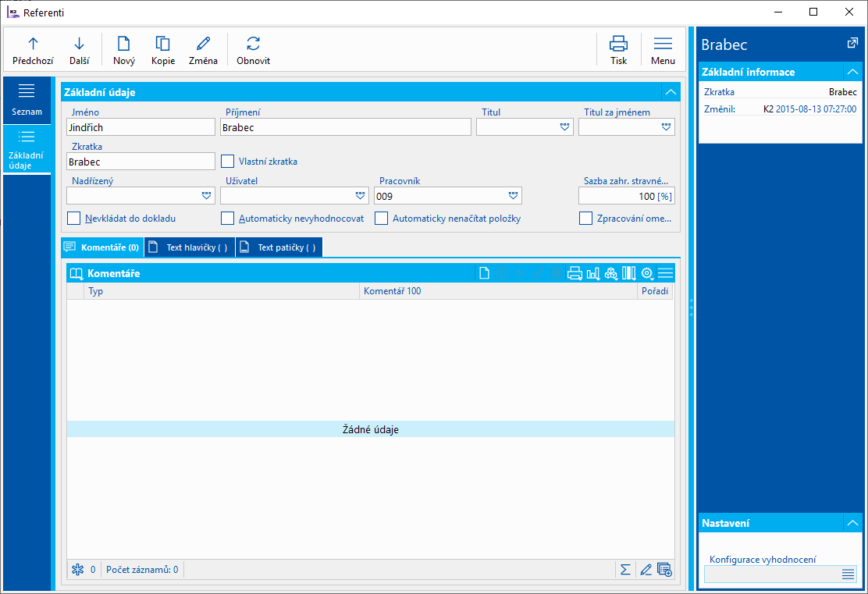
Task: Toggle the Zpracování ome... checkbox
Action: click(585, 218)
